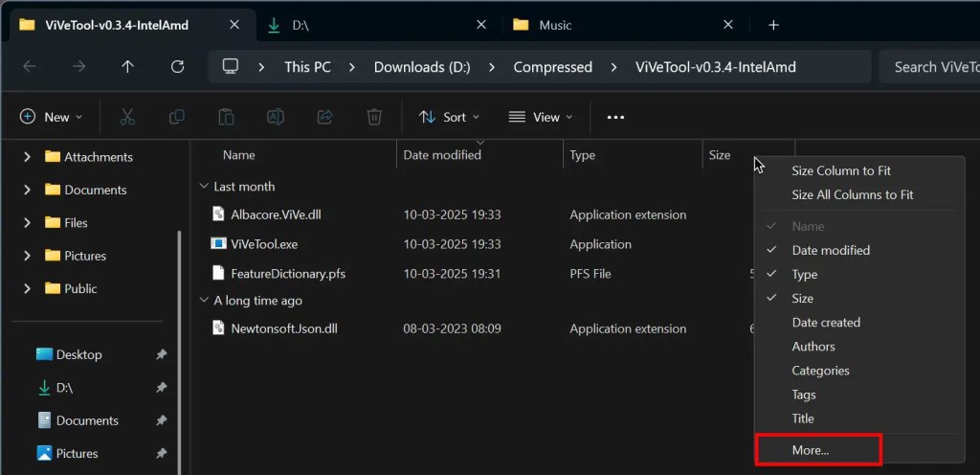980x475 pixels.
Task: Click the This PC monitor icon in address bar
Action: click(x=231, y=67)
